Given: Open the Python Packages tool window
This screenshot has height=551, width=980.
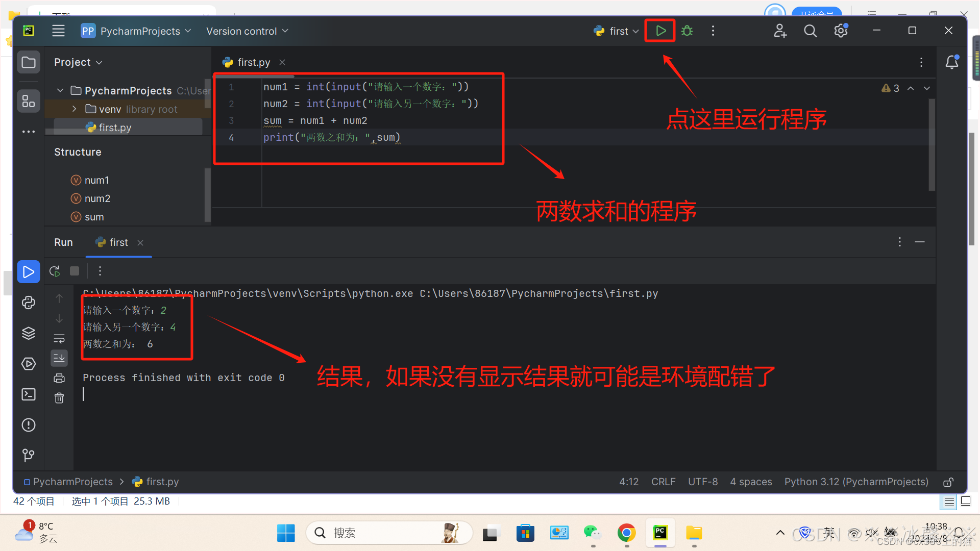Looking at the screenshot, I should tap(29, 333).
